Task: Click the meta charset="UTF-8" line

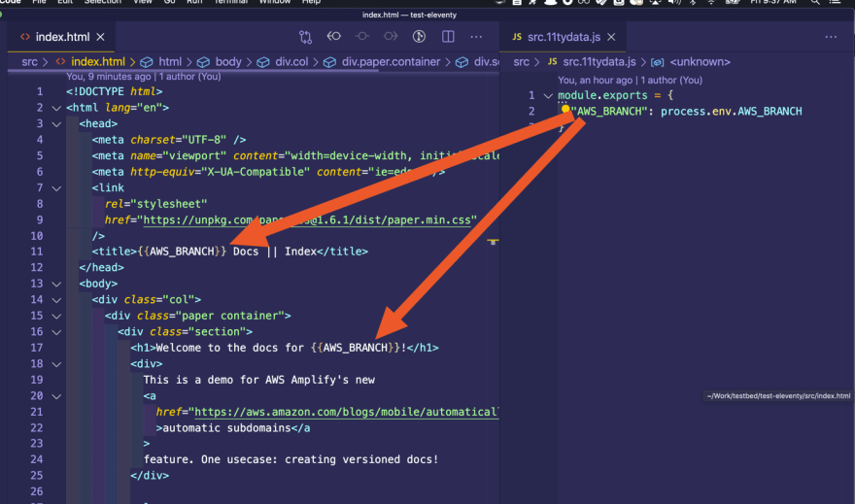Action: [x=169, y=140]
